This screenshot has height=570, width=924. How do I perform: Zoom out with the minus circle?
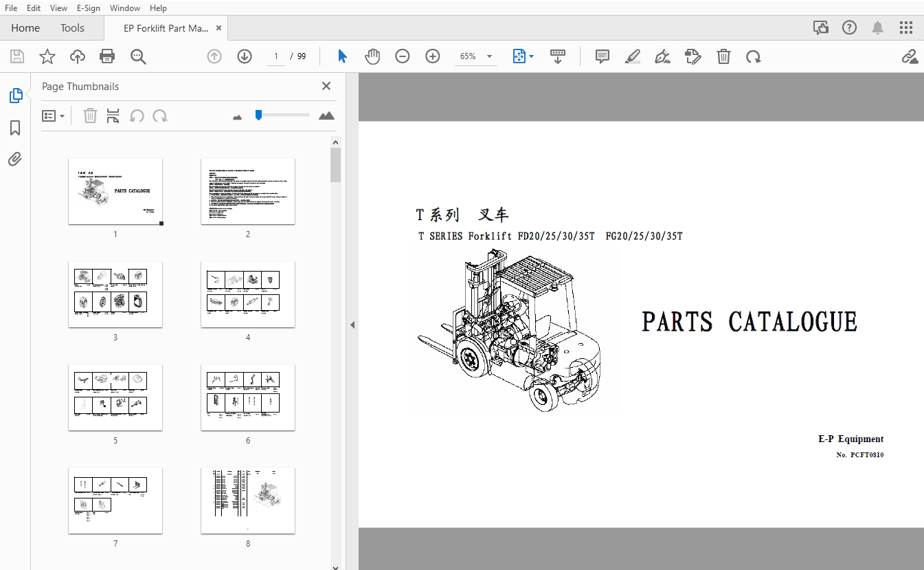click(x=403, y=56)
